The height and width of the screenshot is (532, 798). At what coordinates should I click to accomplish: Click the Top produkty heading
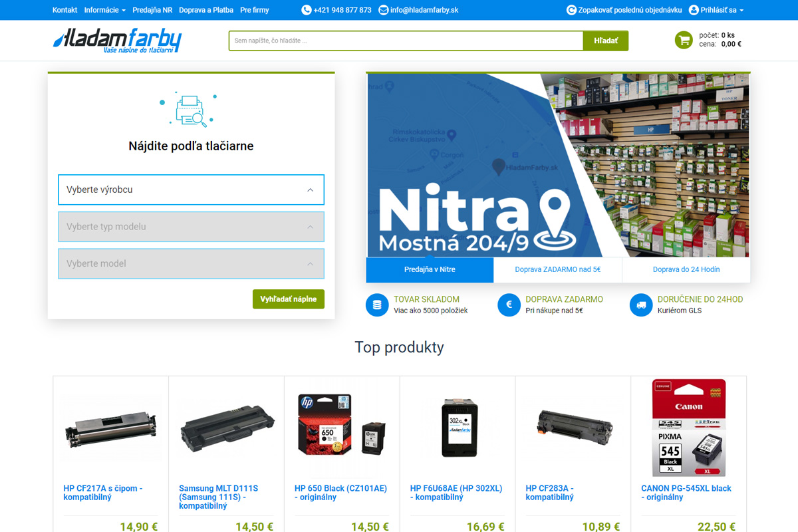pos(399,347)
